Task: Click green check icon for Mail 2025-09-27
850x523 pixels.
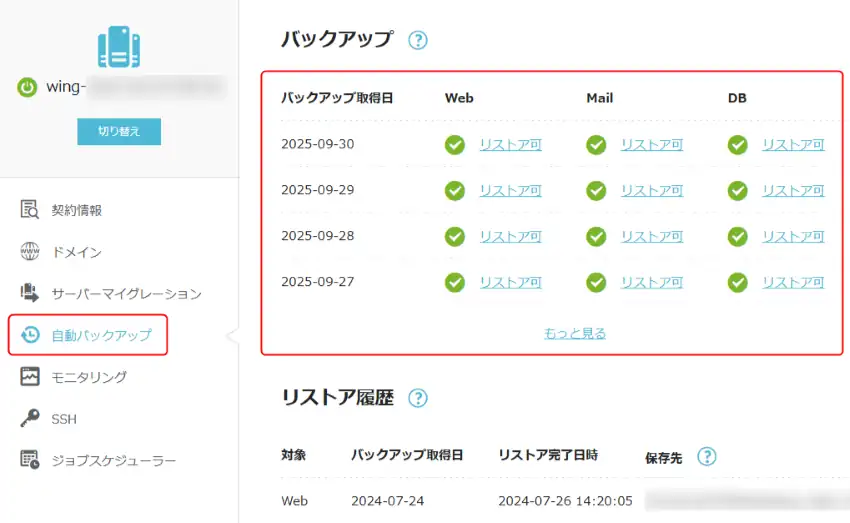Action: pos(596,283)
